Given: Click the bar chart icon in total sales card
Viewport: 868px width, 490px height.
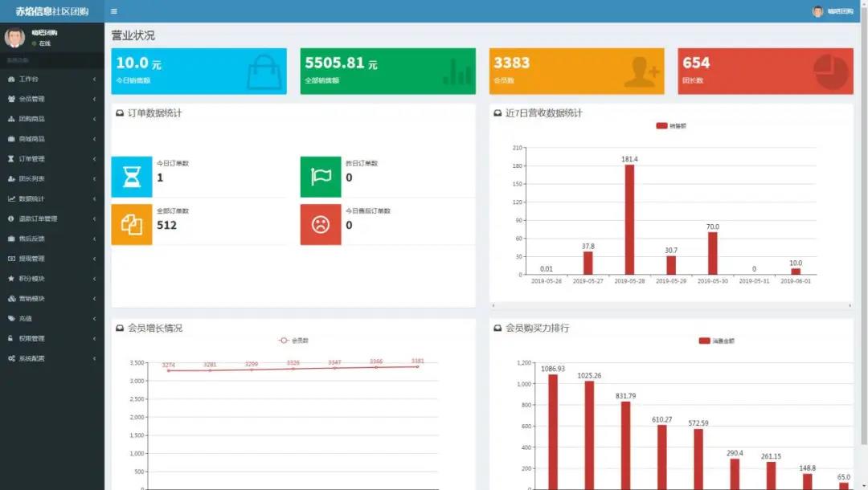Looking at the screenshot, I should point(457,72).
